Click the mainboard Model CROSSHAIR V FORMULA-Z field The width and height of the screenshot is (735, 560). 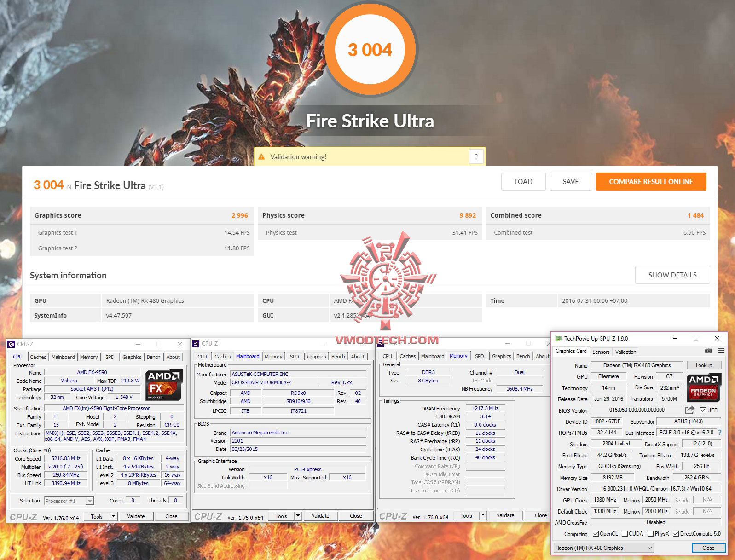(273, 382)
